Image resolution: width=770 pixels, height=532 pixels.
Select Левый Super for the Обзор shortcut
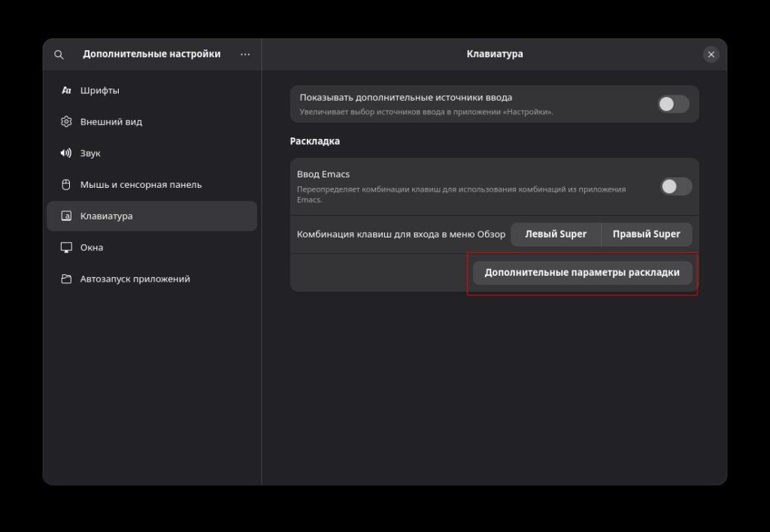[556, 234]
